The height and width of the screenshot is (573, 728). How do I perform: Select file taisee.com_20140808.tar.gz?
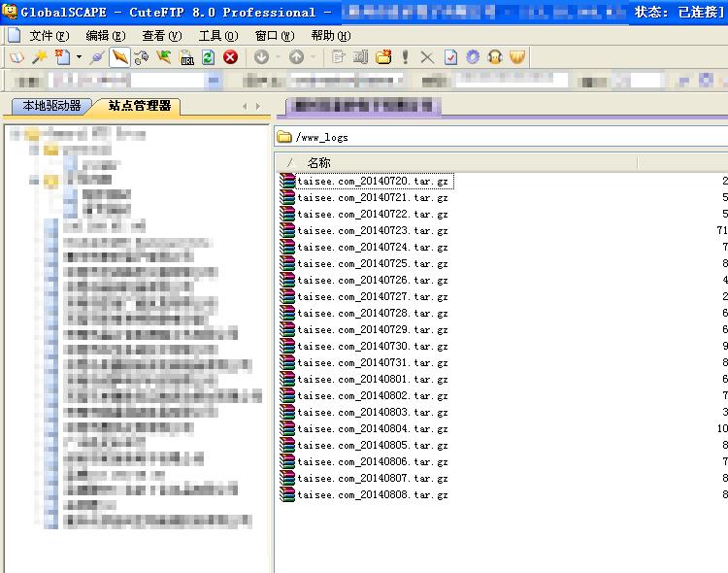(x=372, y=494)
